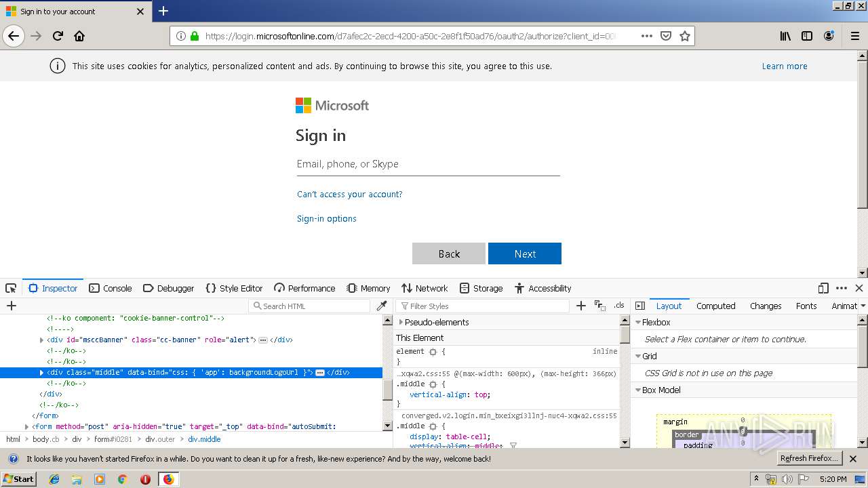Open the page actions three-dot menu in the address bar
Screen dimensions: 868x488
647,36
